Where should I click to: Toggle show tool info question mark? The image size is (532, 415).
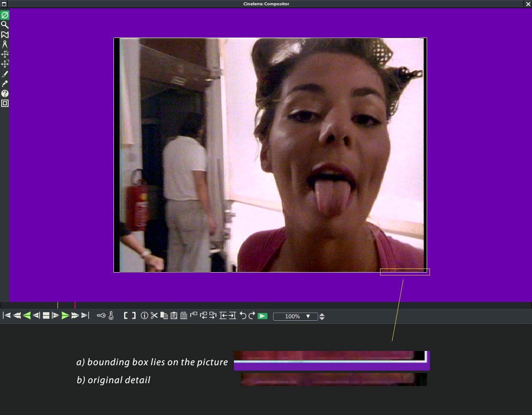[5, 93]
